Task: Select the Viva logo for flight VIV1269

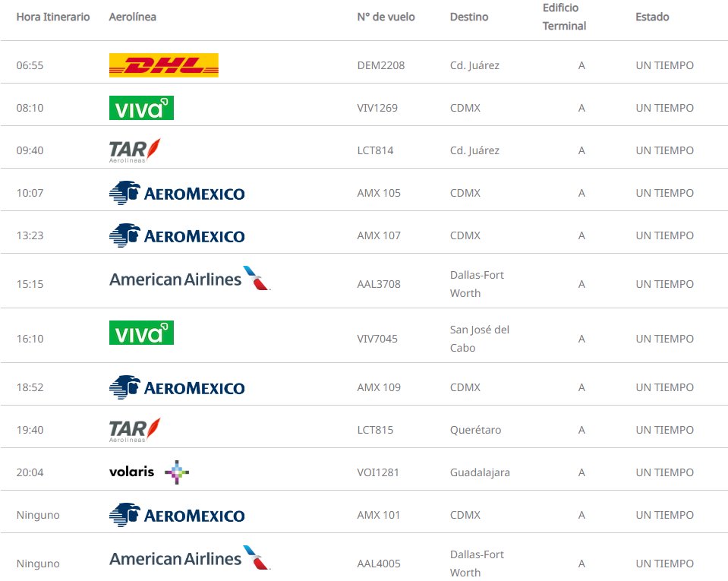Action: click(141, 108)
